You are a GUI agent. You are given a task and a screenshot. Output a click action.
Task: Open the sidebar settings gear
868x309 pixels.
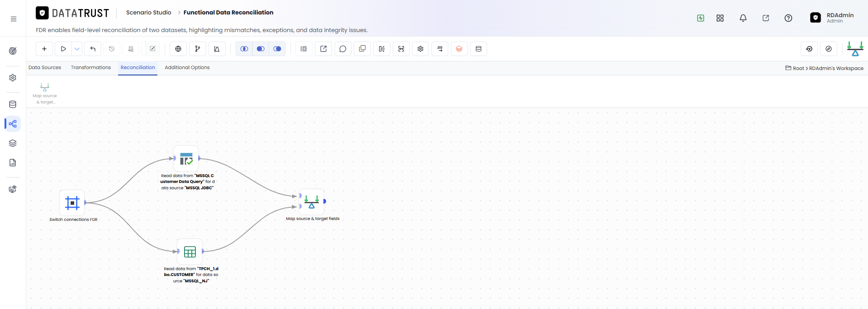click(x=13, y=78)
